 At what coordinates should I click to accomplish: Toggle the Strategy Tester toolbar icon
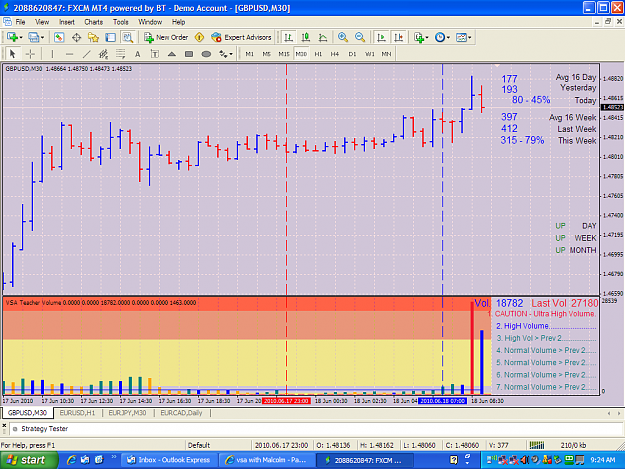pos(128,37)
